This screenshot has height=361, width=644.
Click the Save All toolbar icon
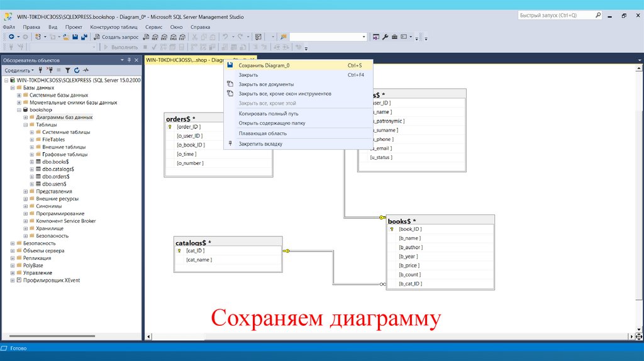click(x=84, y=37)
